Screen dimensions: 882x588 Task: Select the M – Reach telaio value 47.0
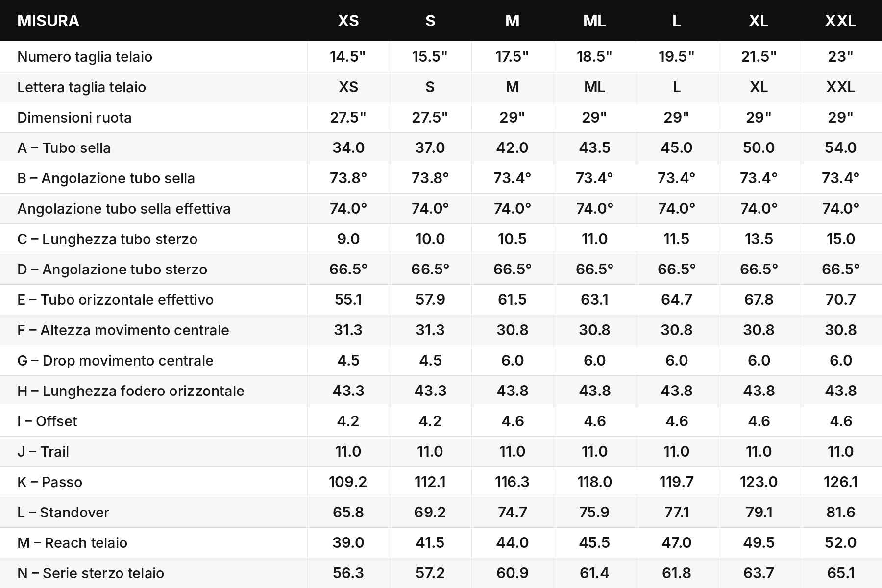coord(677,543)
